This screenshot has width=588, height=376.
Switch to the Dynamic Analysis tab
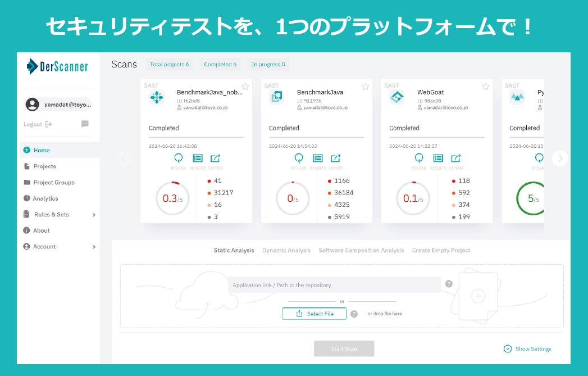(286, 250)
